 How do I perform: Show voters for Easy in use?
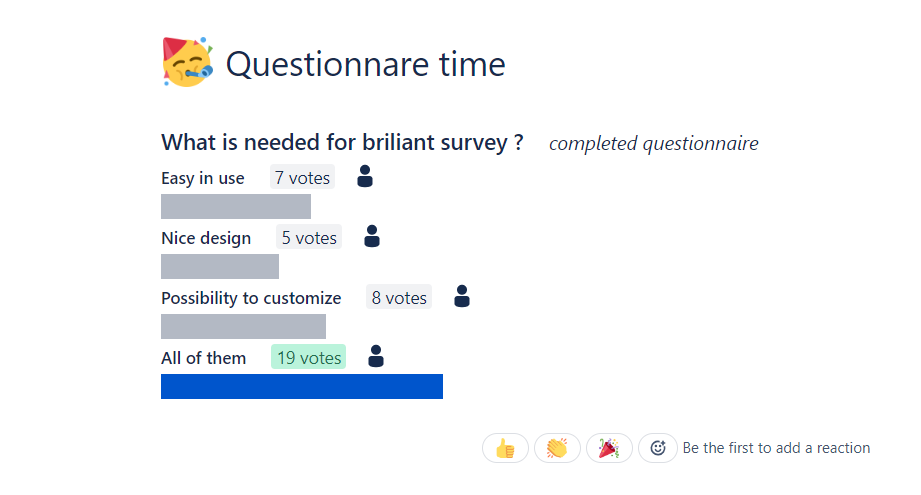click(x=365, y=176)
